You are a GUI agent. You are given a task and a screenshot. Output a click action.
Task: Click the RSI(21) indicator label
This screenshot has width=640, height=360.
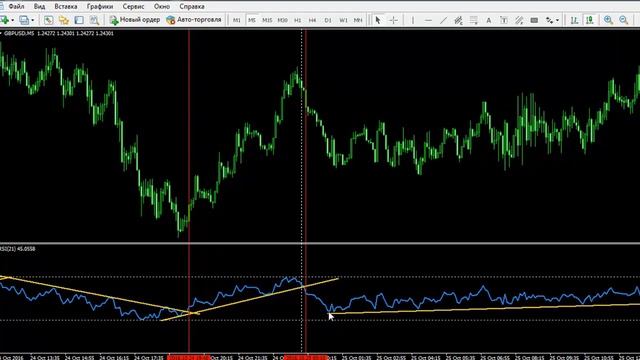pos(8,249)
